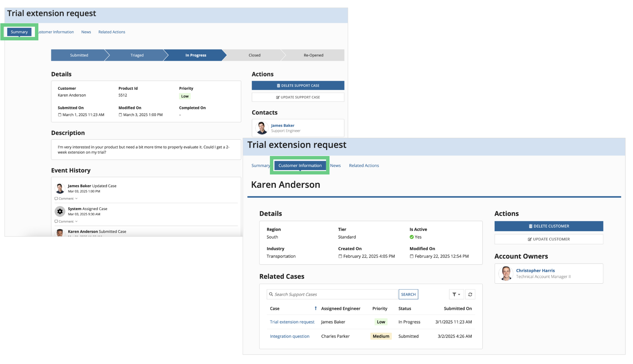
Task: Click Triaged milestone stage
Action: point(137,55)
